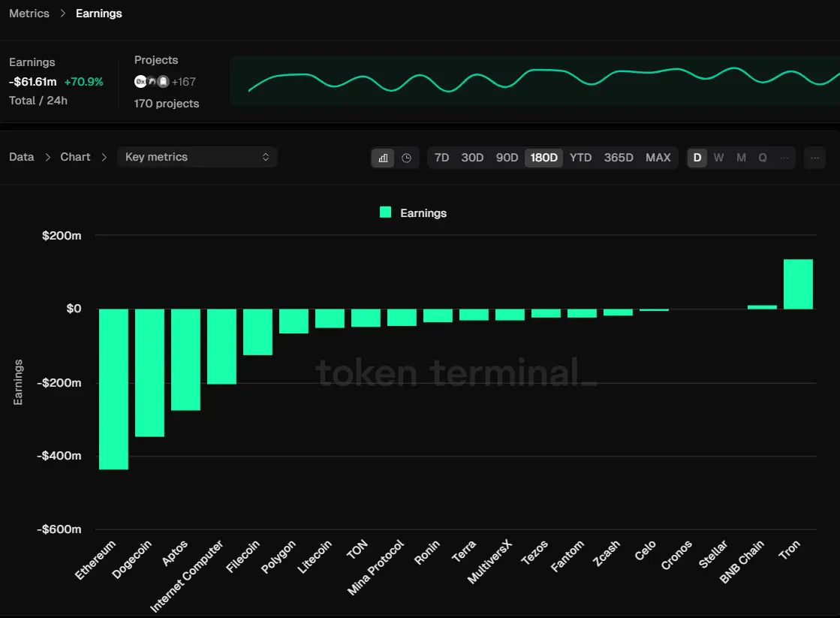Click the TON bar

366,318
